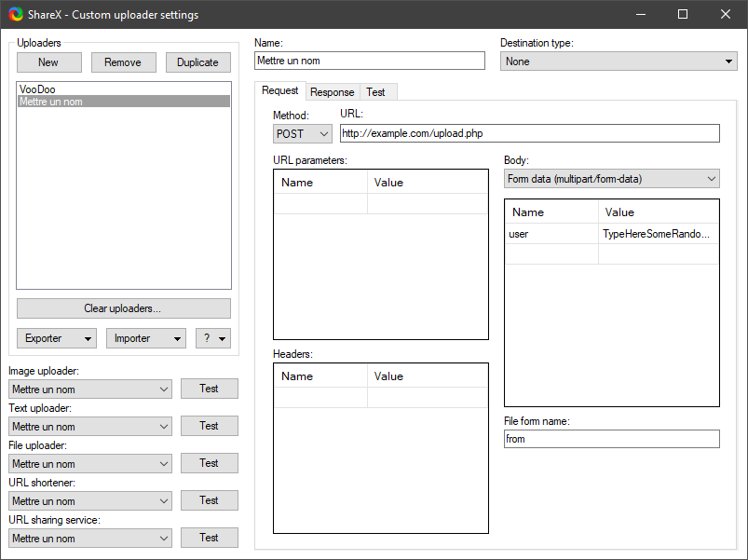Open the Body type dropdown
This screenshot has width=748, height=560.
(612, 179)
